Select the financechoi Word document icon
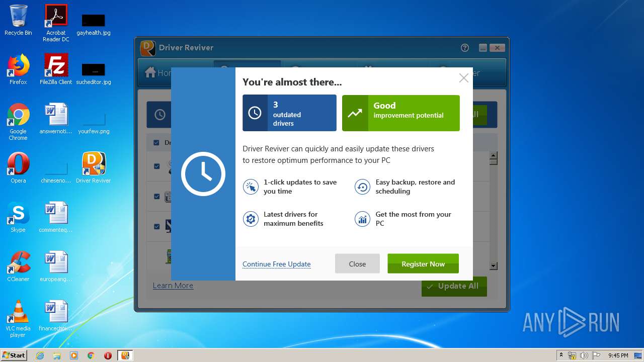 pyautogui.click(x=56, y=311)
